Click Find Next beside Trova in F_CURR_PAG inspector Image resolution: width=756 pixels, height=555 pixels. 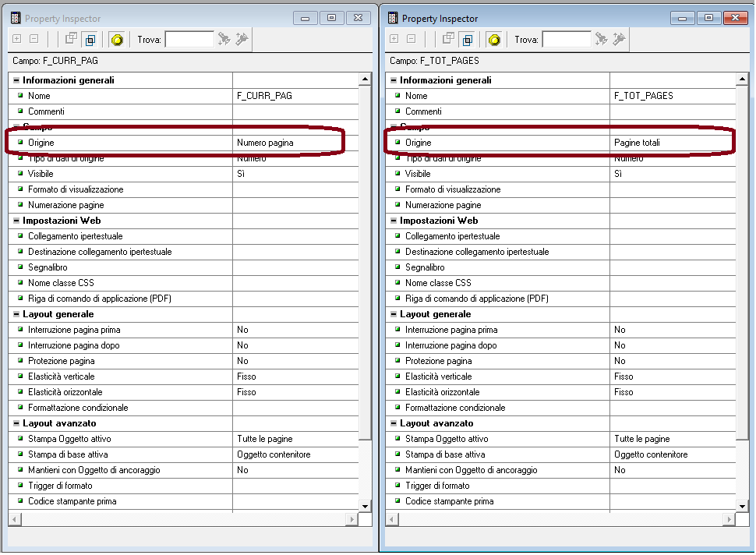point(224,39)
